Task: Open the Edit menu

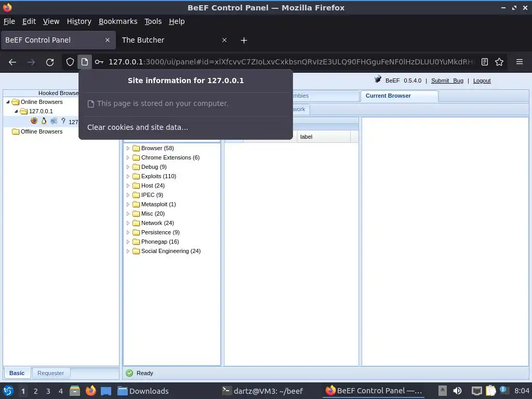Action: tap(29, 21)
